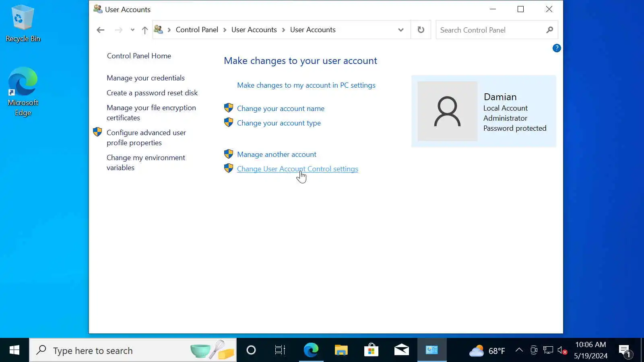Viewport: 644px width, 362px height.
Task: Click Manage another account link
Action: click(277, 154)
